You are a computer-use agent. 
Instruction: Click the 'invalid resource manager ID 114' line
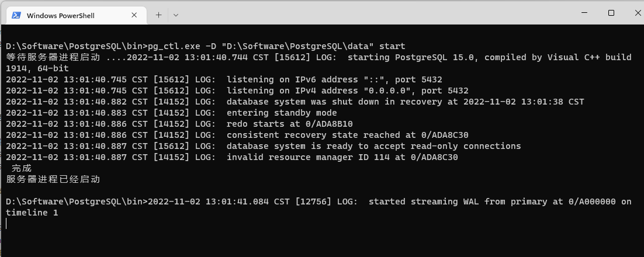point(231,157)
